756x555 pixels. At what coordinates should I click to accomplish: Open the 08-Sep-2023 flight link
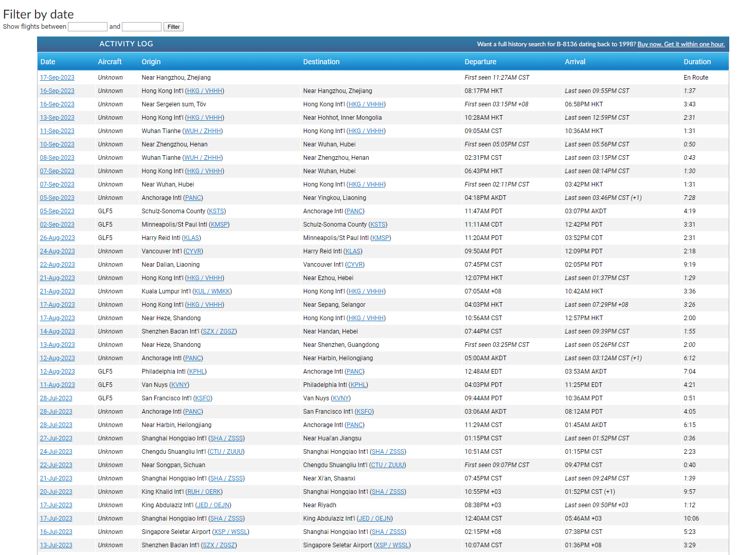pos(57,158)
